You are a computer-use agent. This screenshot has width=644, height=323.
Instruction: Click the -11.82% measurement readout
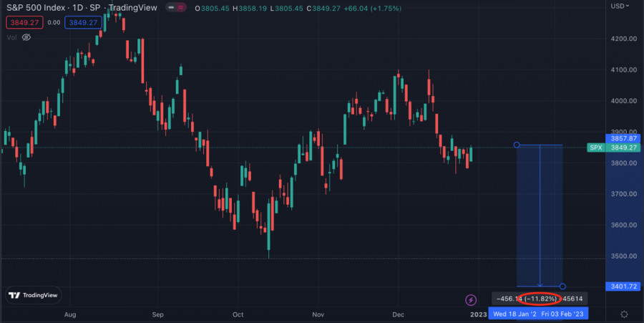540,299
